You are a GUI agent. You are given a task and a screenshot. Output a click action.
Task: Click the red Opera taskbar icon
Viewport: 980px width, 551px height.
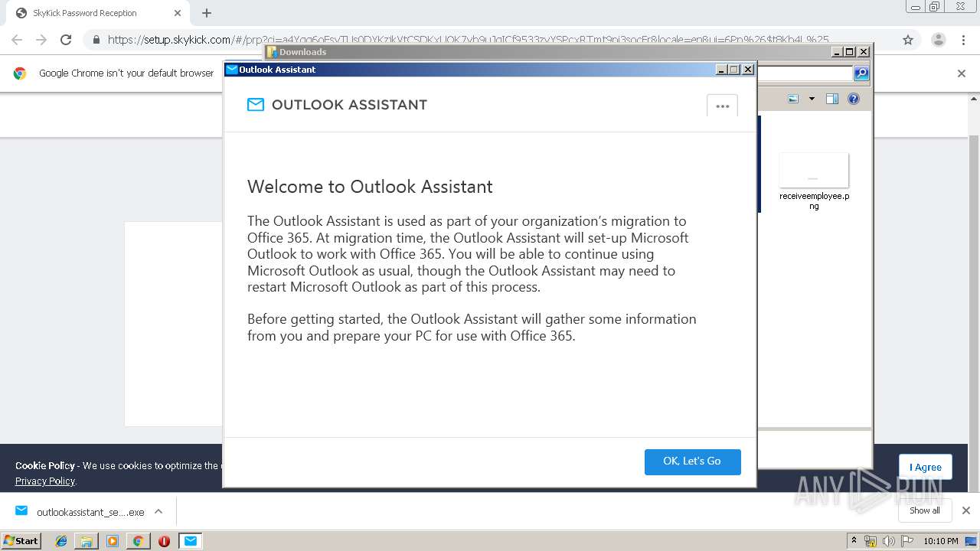[x=164, y=541]
